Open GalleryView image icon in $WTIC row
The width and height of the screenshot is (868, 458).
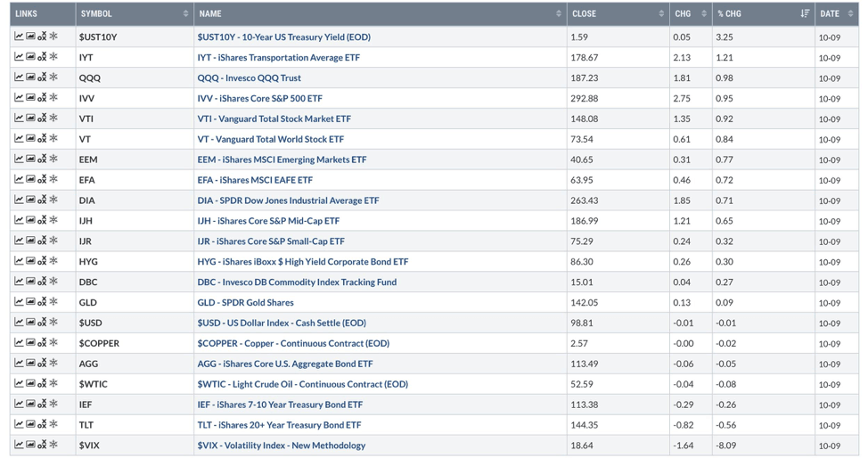pyautogui.click(x=30, y=382)
